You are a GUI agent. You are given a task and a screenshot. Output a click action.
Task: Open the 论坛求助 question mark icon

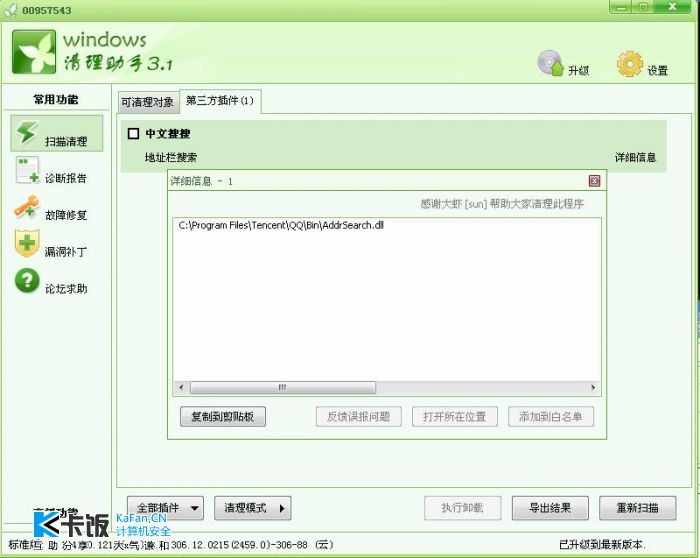(x=27, y=280)
